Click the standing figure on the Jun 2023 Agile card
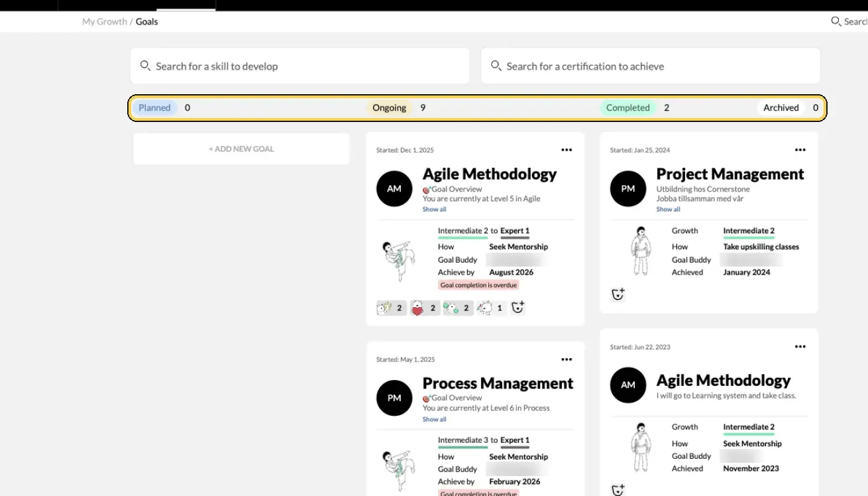 pyautogui.click(x=641, y=448)
